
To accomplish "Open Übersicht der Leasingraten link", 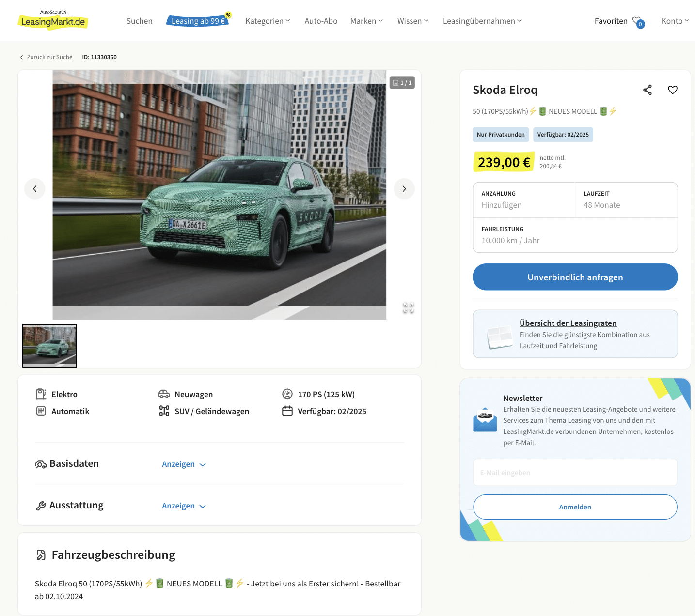I will point(568,323).
